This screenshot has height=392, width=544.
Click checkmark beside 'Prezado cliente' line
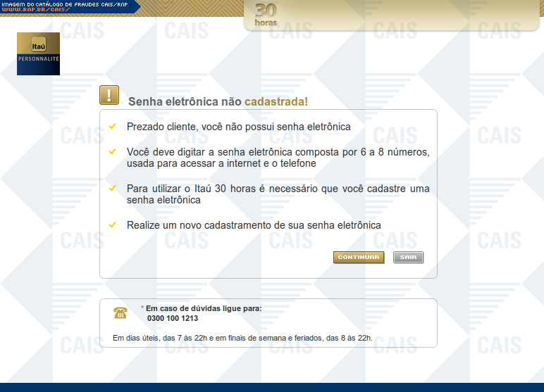pos(112,127)
